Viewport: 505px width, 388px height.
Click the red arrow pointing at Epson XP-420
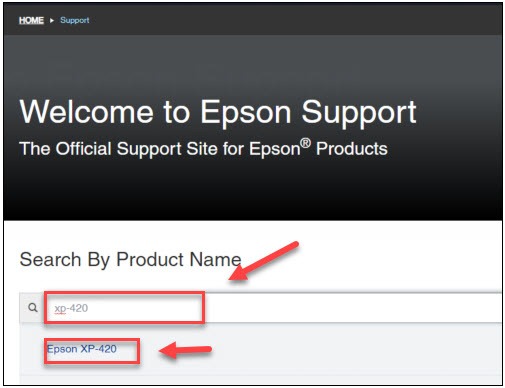pos(185,350)
